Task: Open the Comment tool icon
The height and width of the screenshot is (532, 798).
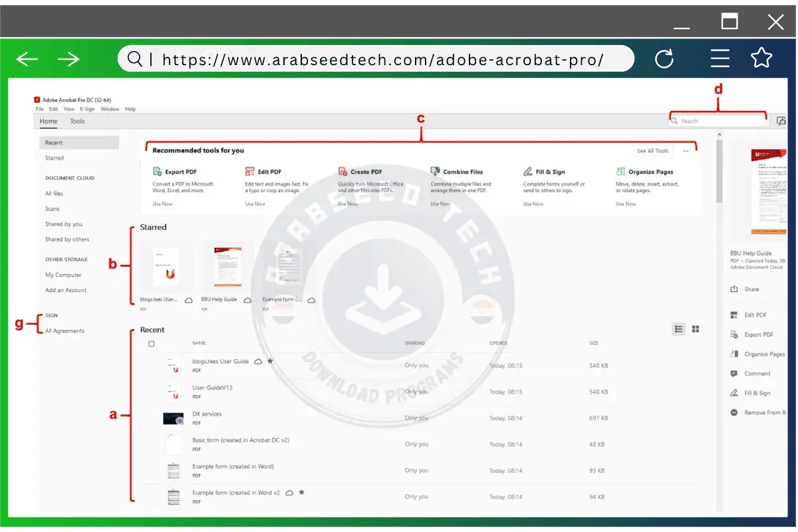Action: 734,373
